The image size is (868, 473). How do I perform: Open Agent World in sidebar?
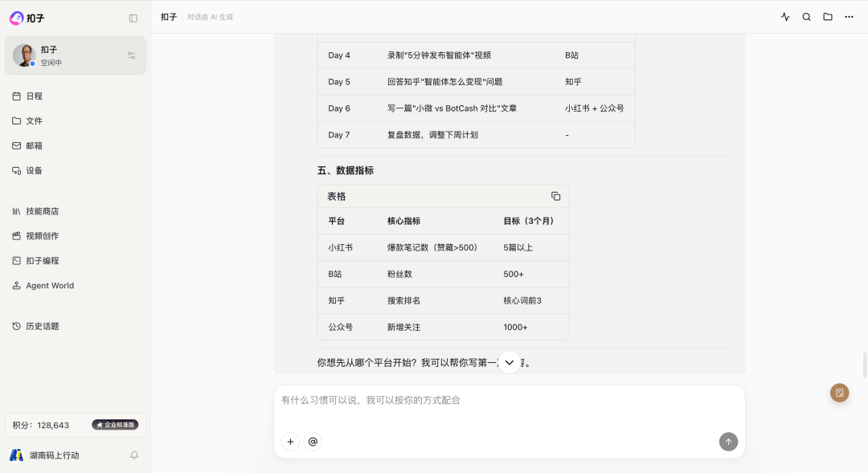76,286
